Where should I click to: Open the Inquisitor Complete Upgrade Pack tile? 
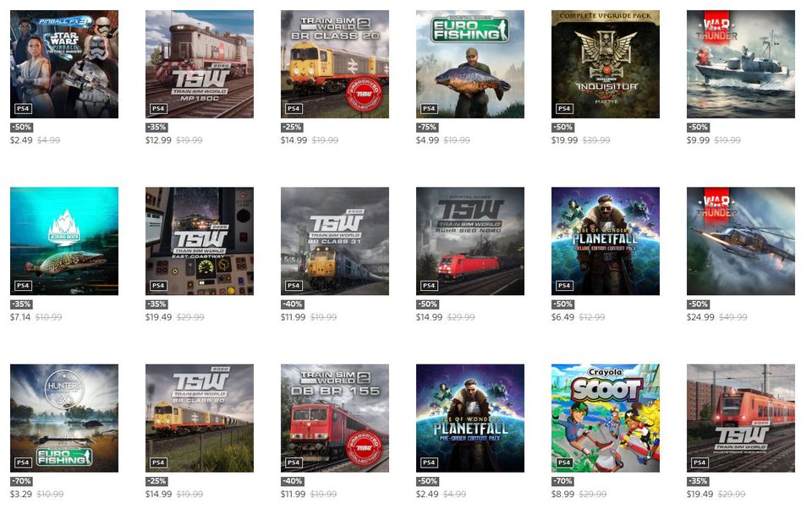click(x=606, y=64)
